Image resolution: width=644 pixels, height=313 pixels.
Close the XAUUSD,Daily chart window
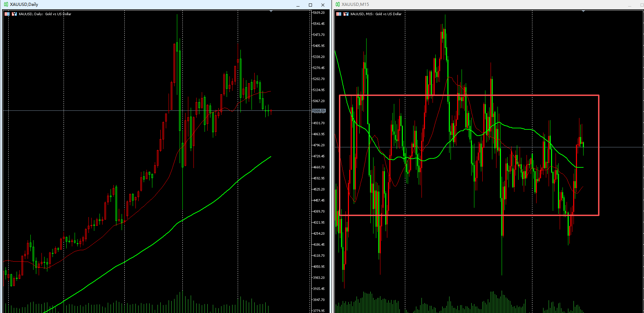323,5
